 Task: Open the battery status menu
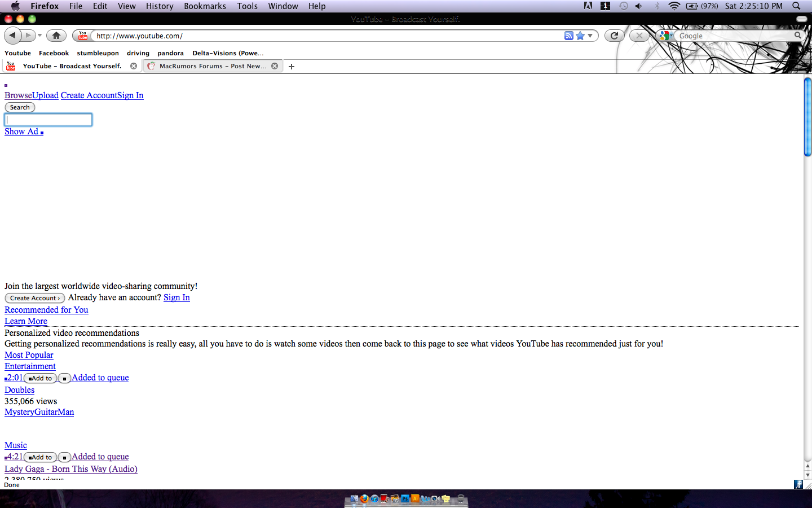(702, 6)
